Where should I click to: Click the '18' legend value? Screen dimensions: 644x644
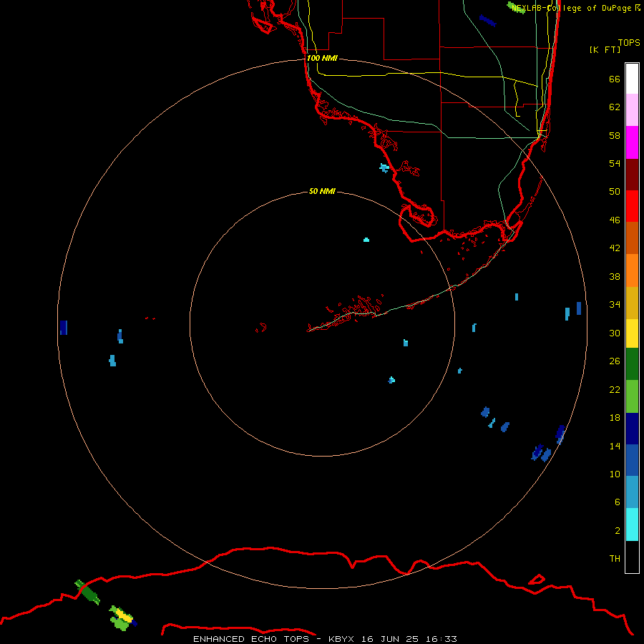tap(615, 418)
